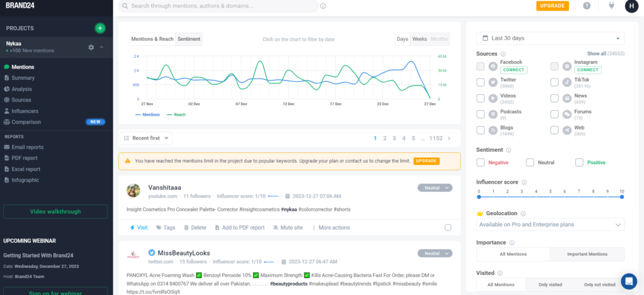Click the Forums source icon

click(567, 114)
